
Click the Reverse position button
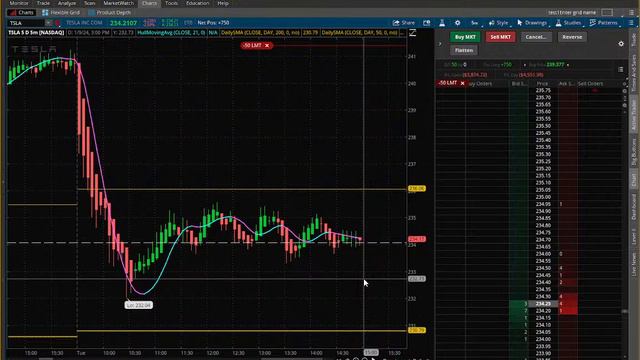coord(572,37)
